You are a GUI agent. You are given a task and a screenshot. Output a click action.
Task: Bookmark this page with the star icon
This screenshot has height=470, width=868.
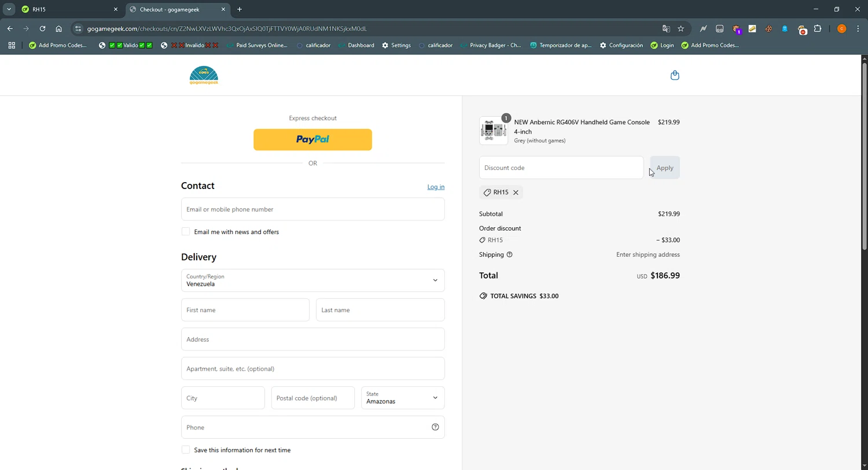pyautogui.click(x=681, y=28)
